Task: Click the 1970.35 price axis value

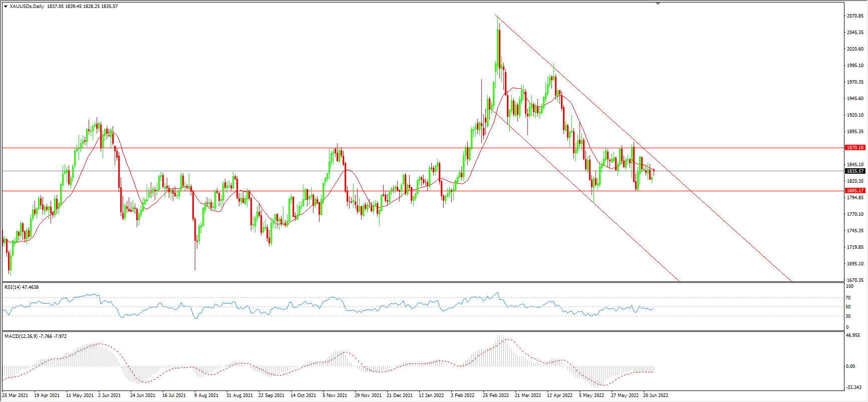Action: [855, 82]
